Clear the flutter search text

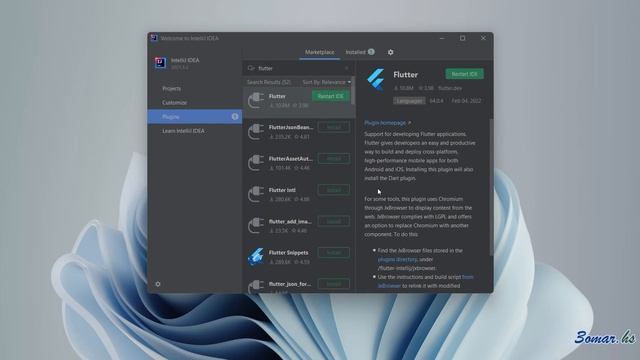point(347,68)
